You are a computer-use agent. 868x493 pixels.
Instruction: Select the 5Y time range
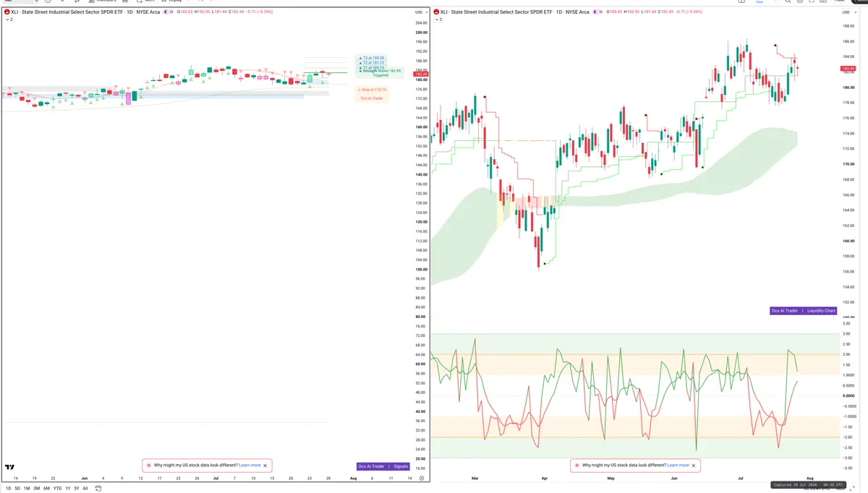(x=76, y=489)
